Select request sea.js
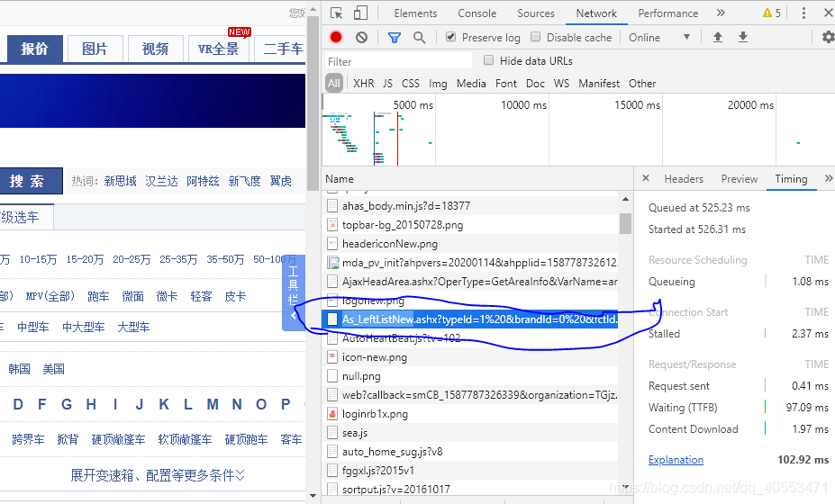 (x=470, y=433)
